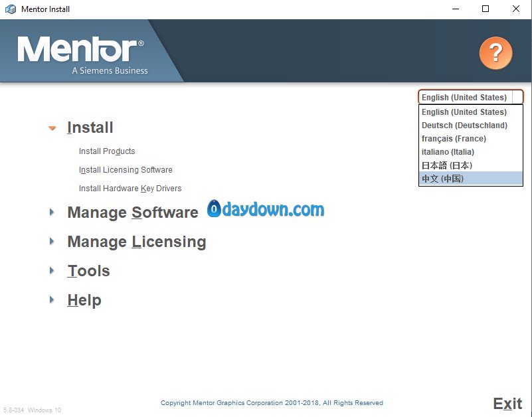Open help via orange question mark icon
Screen dimensions: 532x417
[495, 53]
